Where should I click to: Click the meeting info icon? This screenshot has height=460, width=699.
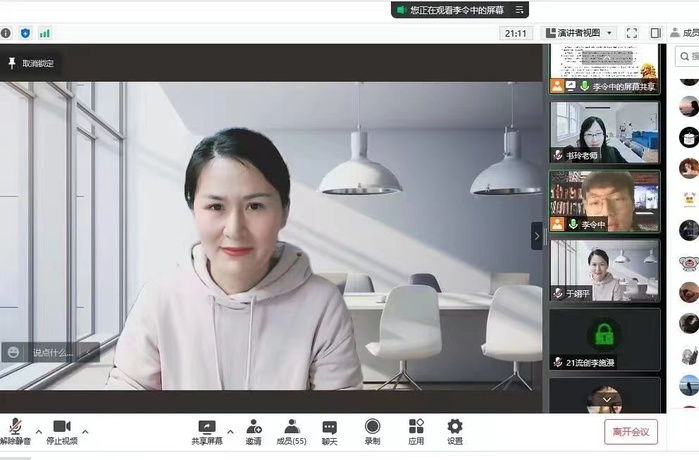tap(6, 33)
